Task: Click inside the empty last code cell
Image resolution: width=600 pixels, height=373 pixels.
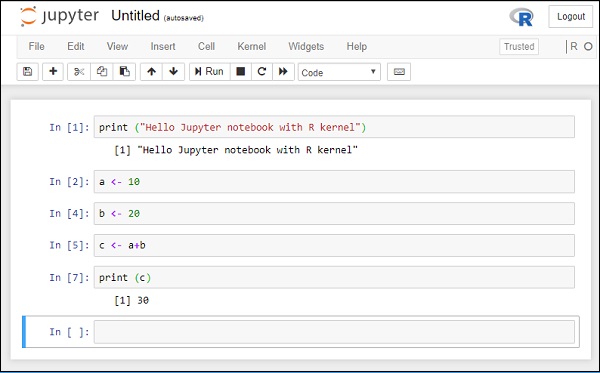Action: click(334, 332)
